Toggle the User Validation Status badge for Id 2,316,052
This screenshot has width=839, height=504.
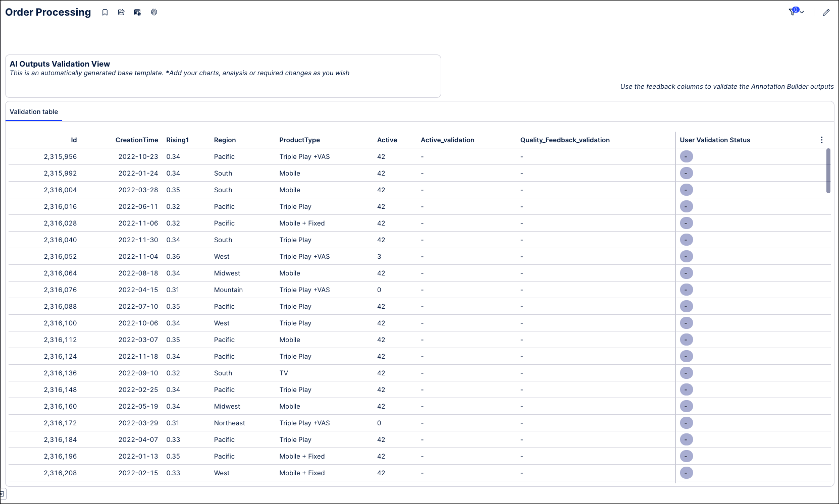(x=686, y=256)
